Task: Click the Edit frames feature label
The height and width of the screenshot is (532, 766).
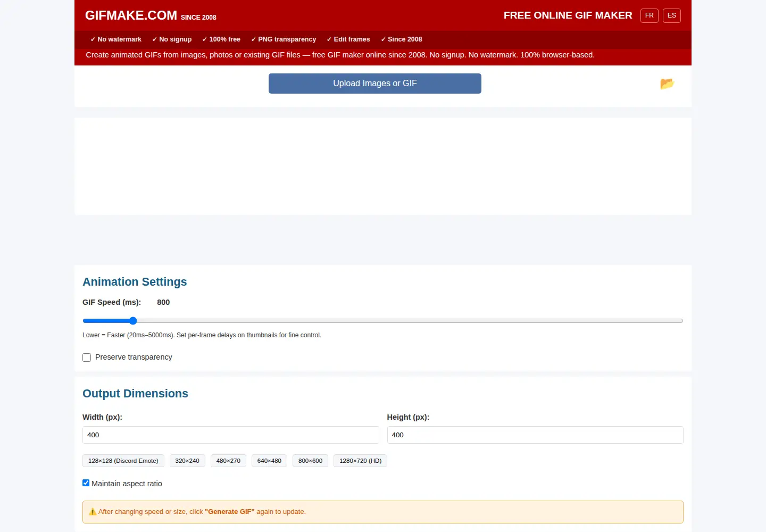Action: (348, 39)
